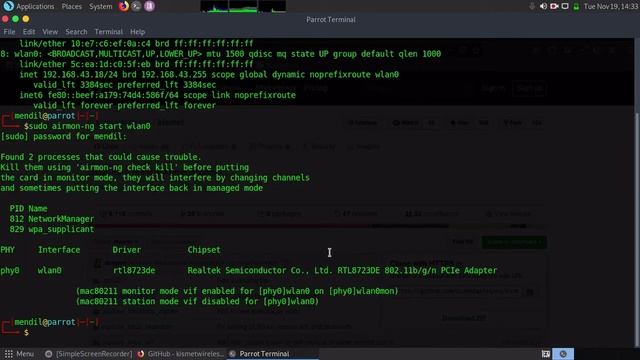Click the 'link/ether 5c:ea:1d:c0:5f:eb' line
This screenshot has height=360, width=640.
point(136,64)
